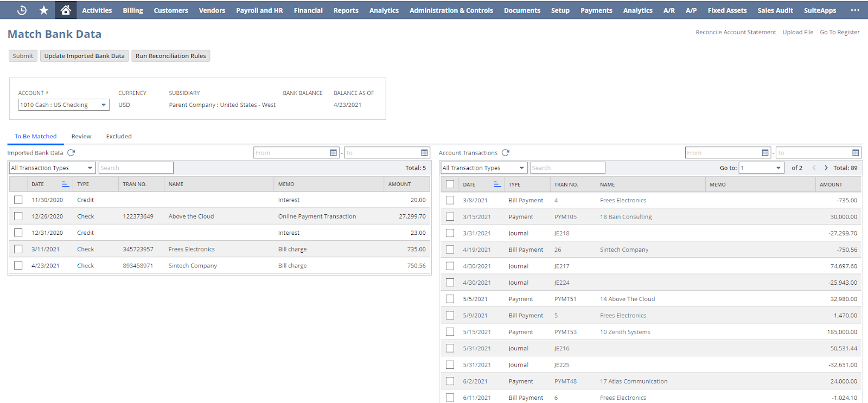This screenshot has height=403, width=868.
Task: Click the star shortcuts icon
Action: 44,10
